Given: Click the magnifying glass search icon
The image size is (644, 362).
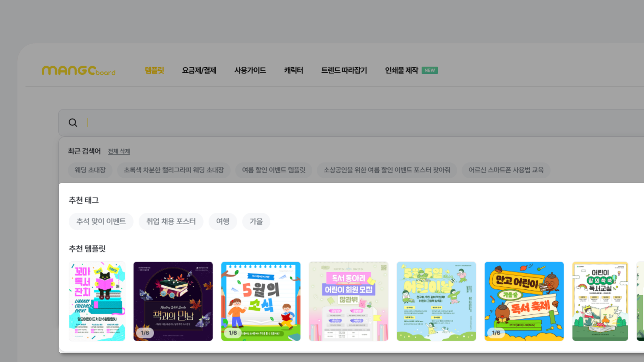Looking at the screenshot, I should coord(73,123).
